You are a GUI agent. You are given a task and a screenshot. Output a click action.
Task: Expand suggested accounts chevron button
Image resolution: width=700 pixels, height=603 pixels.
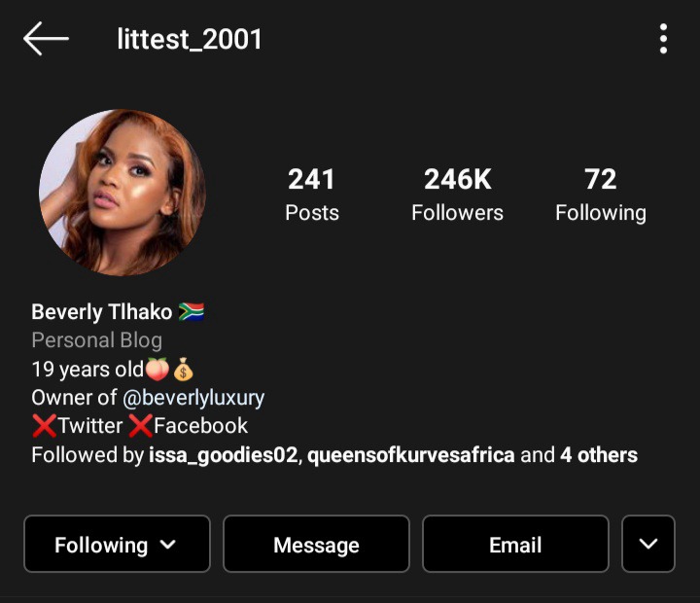(648, 544)
